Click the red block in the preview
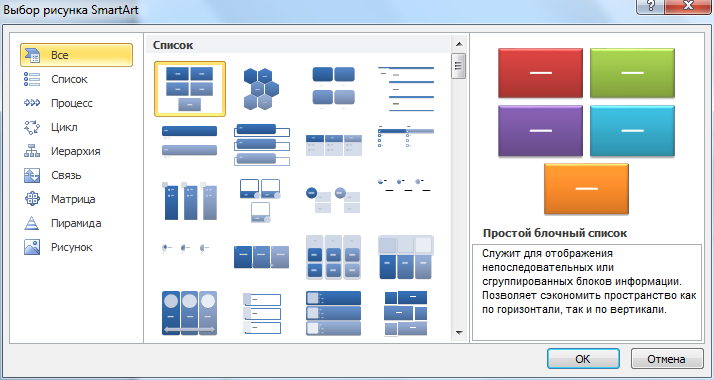 coord(541,73)
